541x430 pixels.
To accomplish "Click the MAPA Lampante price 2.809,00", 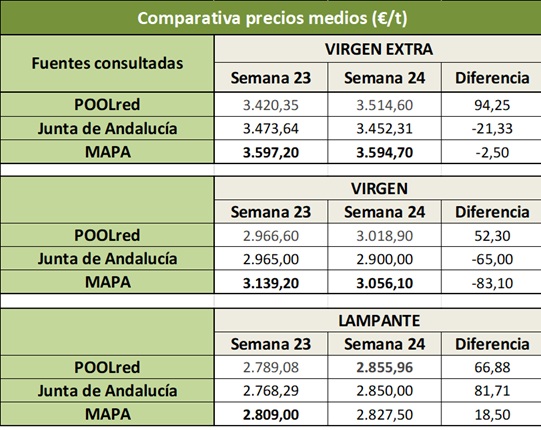I will coord(270,414).
